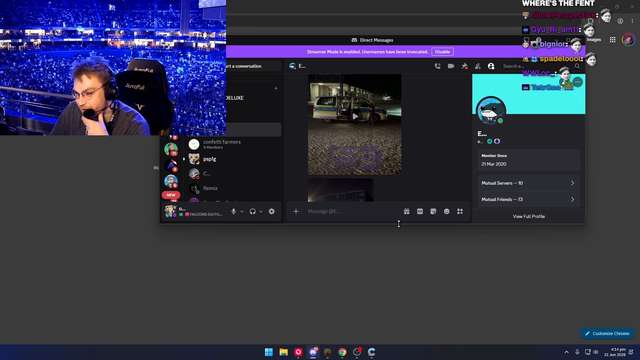Open taskbar clock showing 4:14 pm
This screenshot has height=360, width=640.
point(615,352)
